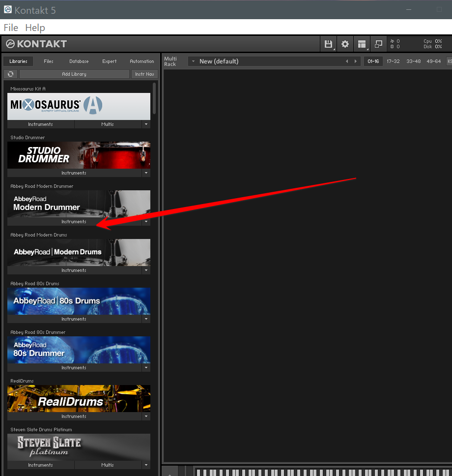Open Steven Slate Platinum Multis button
Screen dimensions: 452x476
click(x=108, y=465)
